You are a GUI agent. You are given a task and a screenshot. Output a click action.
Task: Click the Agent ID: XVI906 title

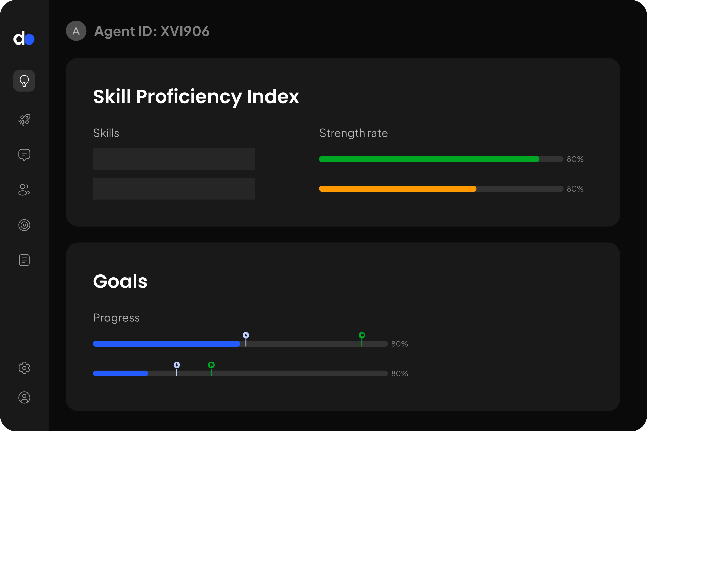(152, 31)
